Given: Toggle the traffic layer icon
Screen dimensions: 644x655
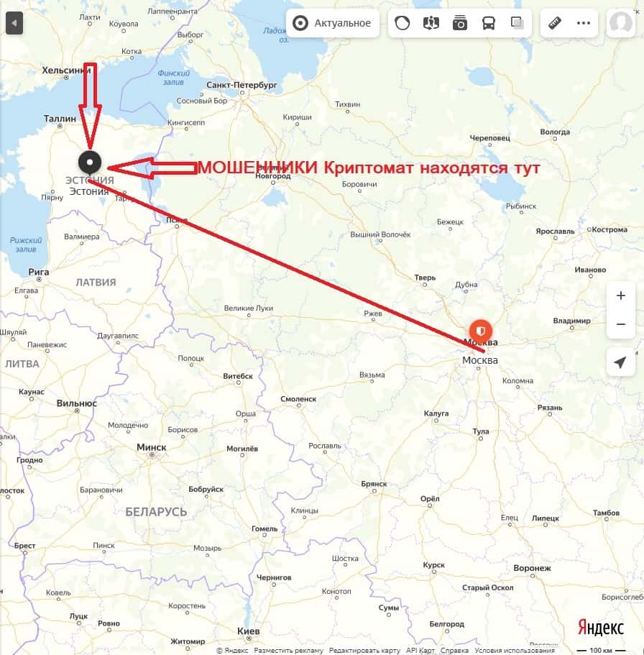Looking at the screenshot, I should tap(402, 23).
